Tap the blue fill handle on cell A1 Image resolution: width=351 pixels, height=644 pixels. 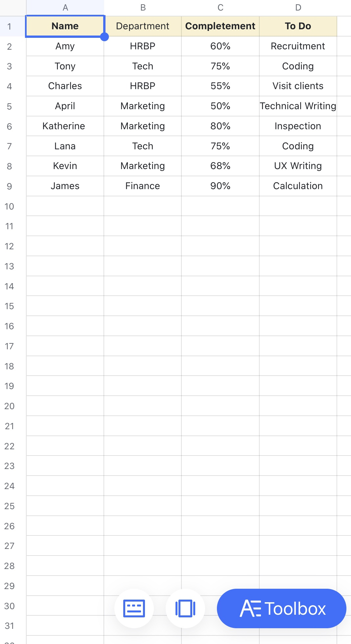click(105, 37)
